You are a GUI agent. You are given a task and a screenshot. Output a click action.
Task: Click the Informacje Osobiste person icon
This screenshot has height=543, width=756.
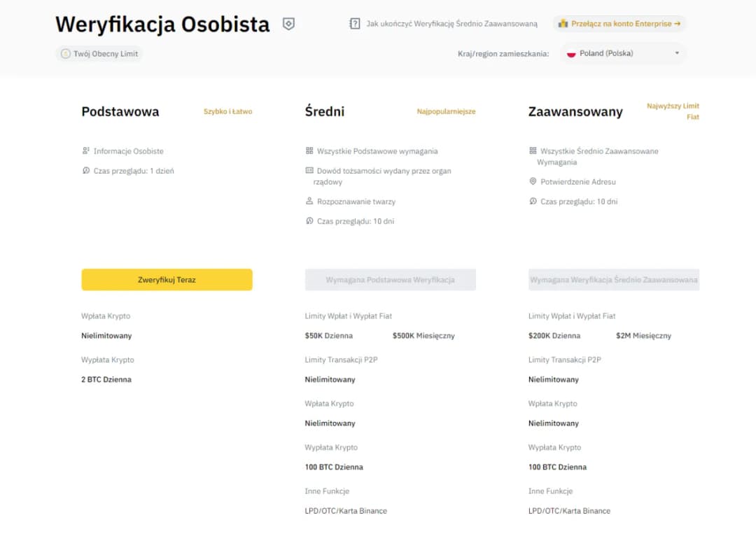click(x=87, y=150)
